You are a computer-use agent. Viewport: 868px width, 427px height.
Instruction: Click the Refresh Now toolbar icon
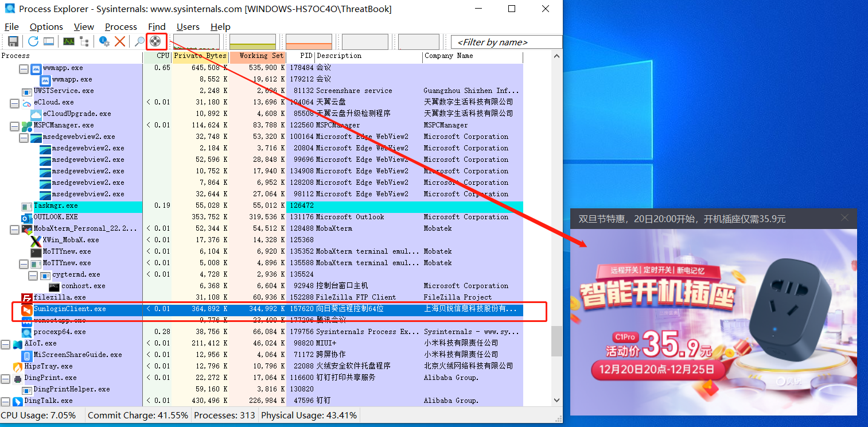pyautogui.click(x=33, y=41)
